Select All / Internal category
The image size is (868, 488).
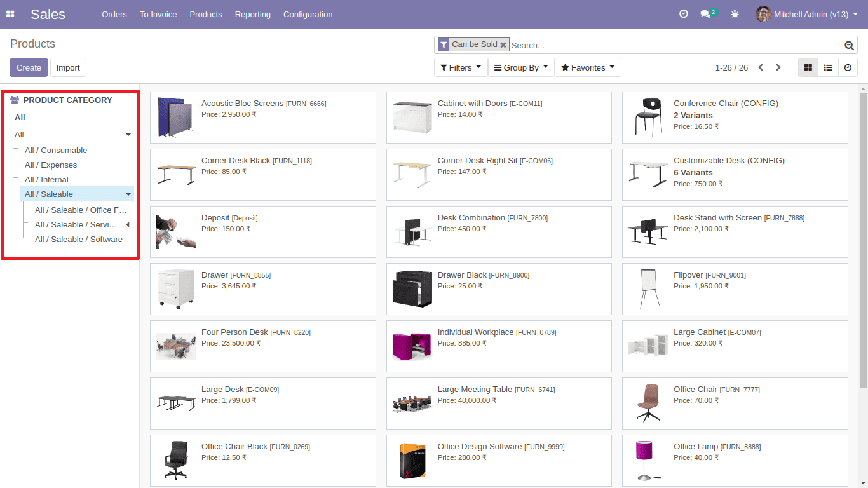[x=46, y=180]
